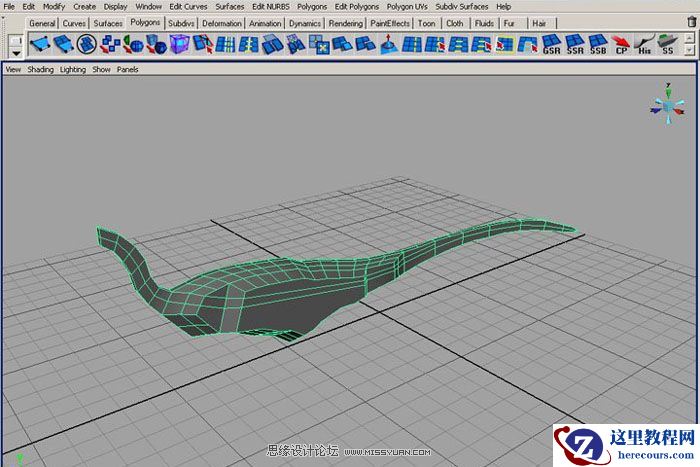700x467 pixels.
Task: Click the SS shelf icon
Action: (x=667, y=44)
